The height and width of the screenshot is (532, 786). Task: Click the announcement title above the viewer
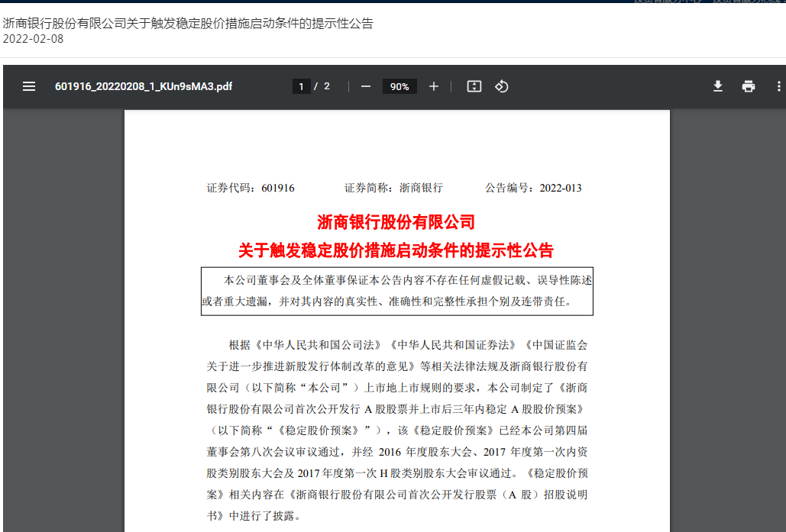click(188, 23)
